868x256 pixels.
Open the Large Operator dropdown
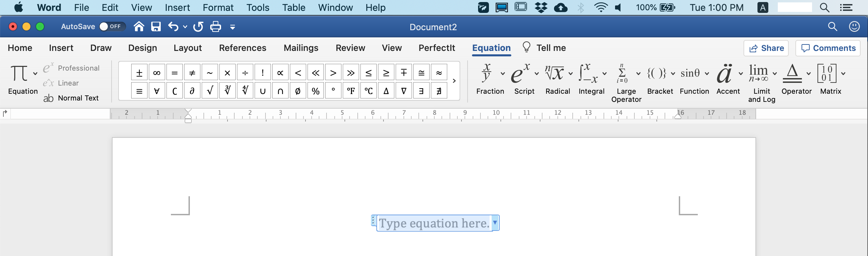638,73
